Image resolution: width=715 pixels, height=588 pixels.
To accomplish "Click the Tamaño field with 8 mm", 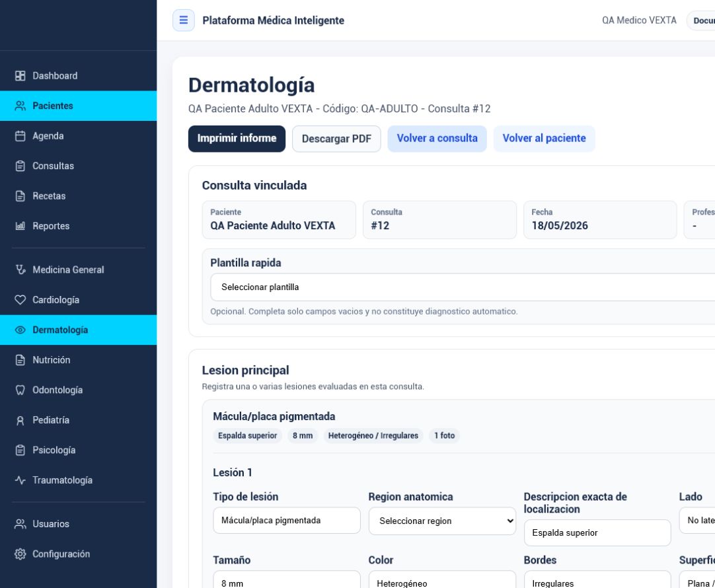I will pos(286,579).
